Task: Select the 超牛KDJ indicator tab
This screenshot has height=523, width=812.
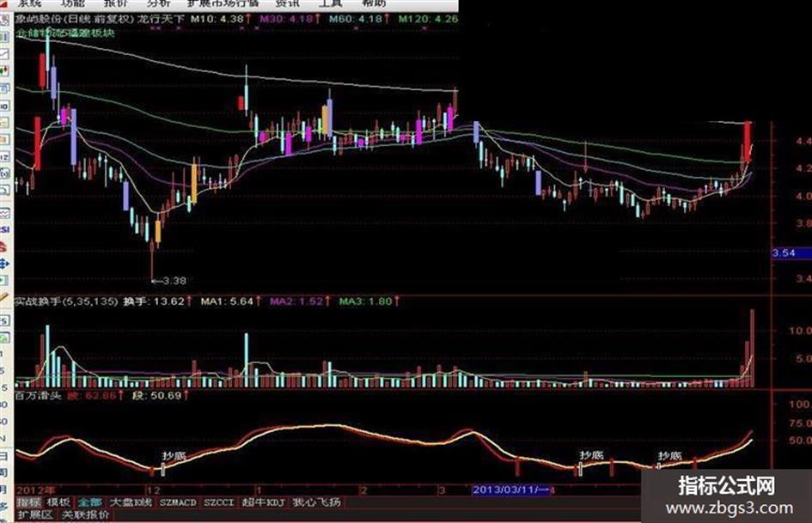Action: [263, 502]
